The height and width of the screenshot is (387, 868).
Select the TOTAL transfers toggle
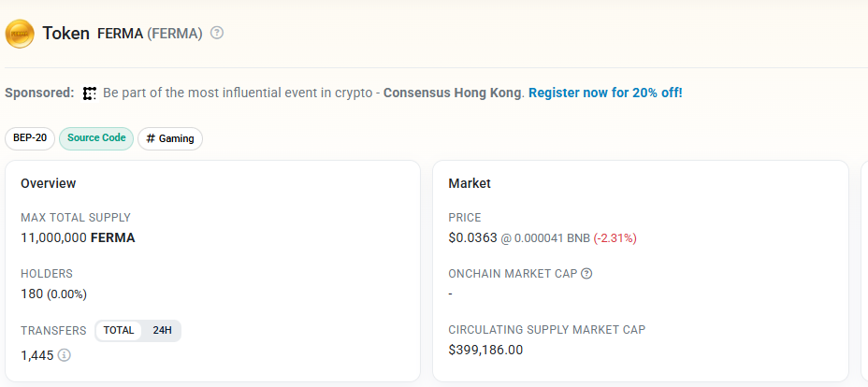tap(119, 330)
